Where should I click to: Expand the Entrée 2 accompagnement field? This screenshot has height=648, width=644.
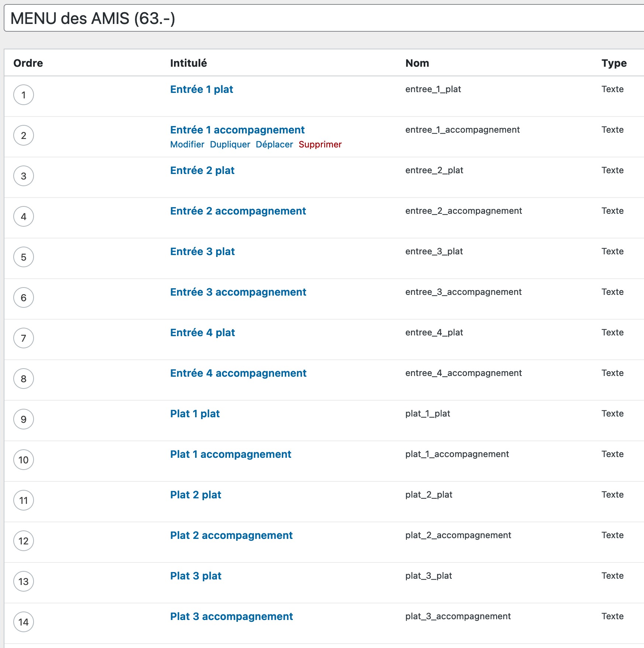(x=238, y=211)
